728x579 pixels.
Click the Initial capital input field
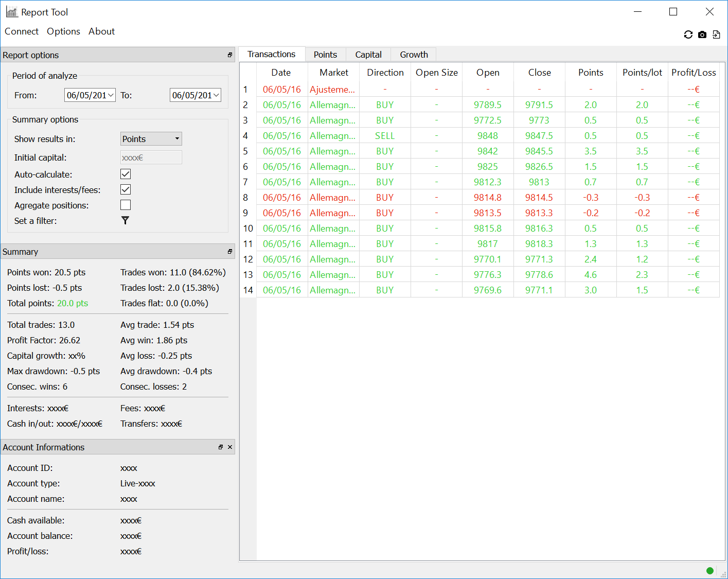151,157
